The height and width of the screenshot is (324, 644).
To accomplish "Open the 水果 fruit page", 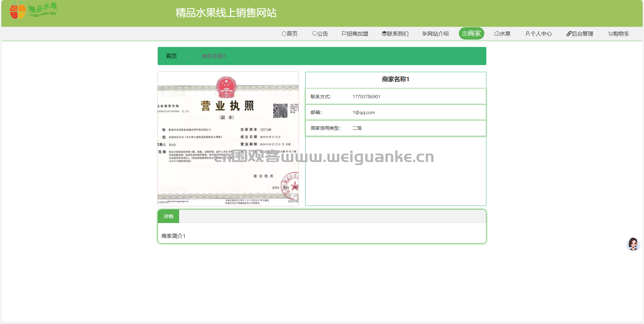I will click(x=502, y=34).
